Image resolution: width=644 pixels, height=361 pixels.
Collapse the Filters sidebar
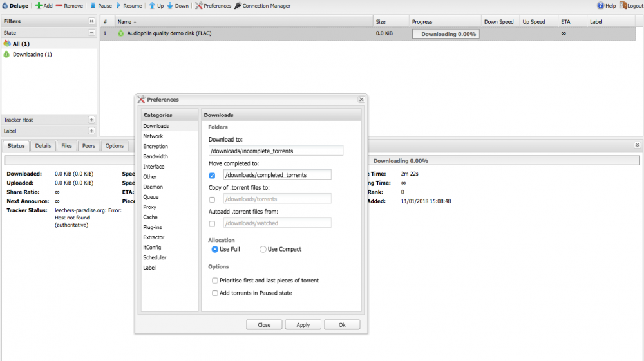coord(91,21)
